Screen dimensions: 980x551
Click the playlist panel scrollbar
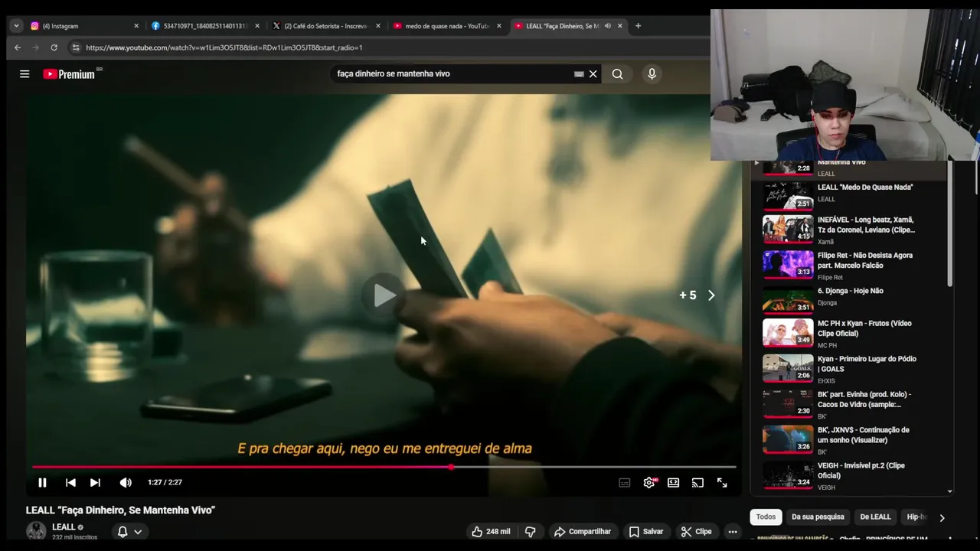(950, 226)
